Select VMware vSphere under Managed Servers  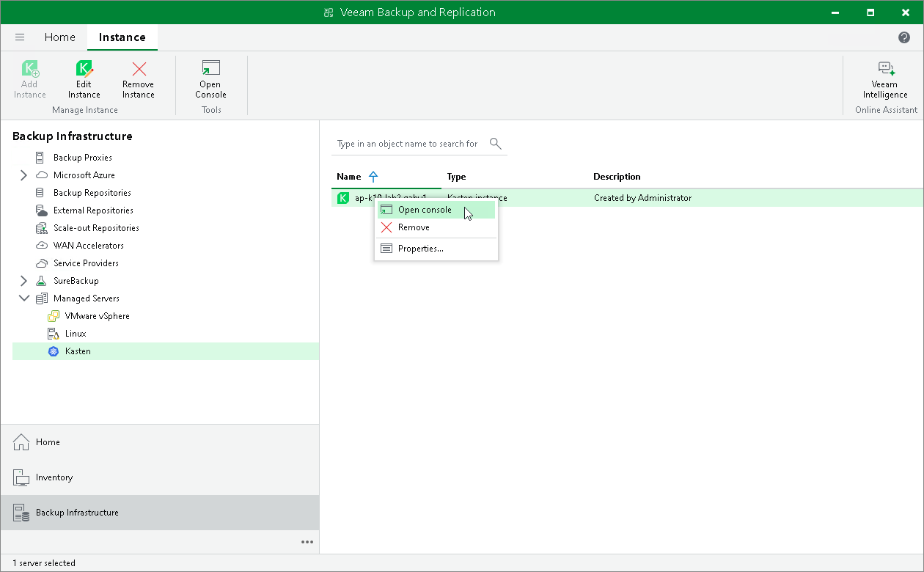click(98, 316)
